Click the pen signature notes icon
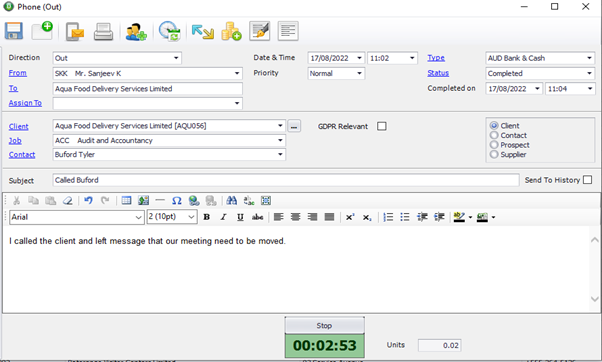Screen dimensions: 602x362 tap(260, 31)
